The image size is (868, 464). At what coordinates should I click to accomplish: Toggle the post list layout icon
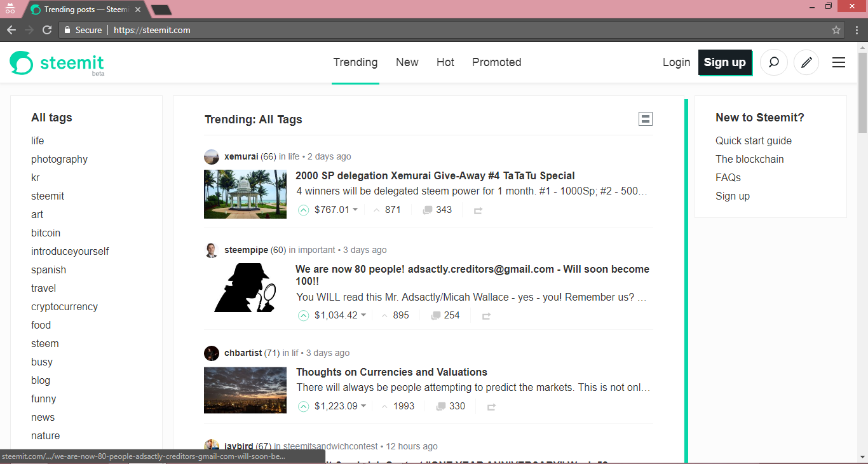(646, 119)
